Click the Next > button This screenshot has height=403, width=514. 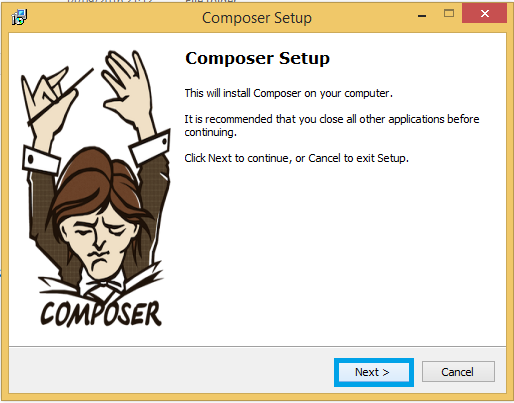(374, 372)
